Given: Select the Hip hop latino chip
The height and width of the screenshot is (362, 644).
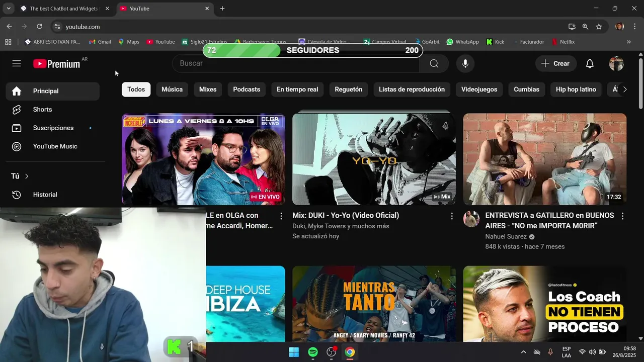Looking at the screenshot, I should tap(576, 89).
